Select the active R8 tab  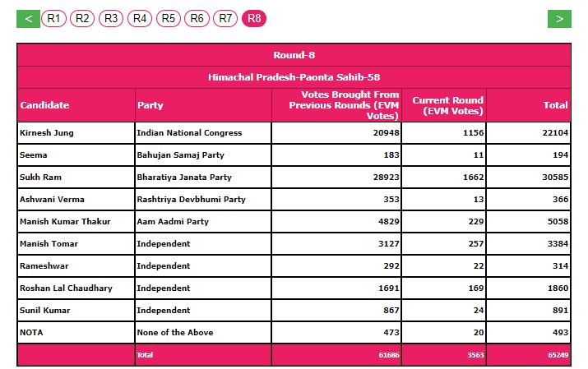[254, 18]
